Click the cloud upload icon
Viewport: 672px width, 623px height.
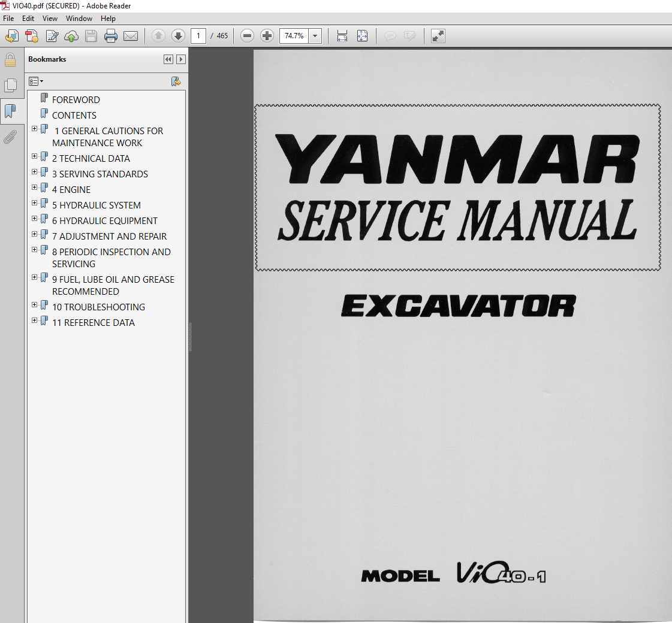click(x=71, y=36)
